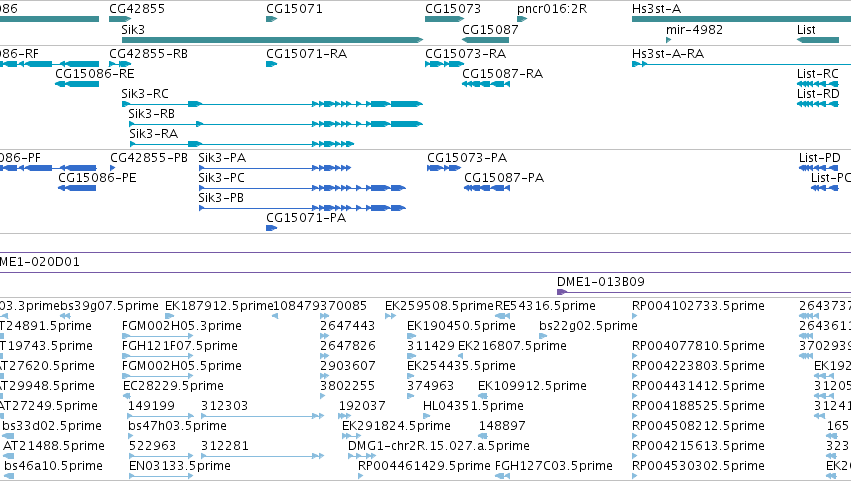
Task: Click the EK254435.5prime label
Action: (461, 366)
